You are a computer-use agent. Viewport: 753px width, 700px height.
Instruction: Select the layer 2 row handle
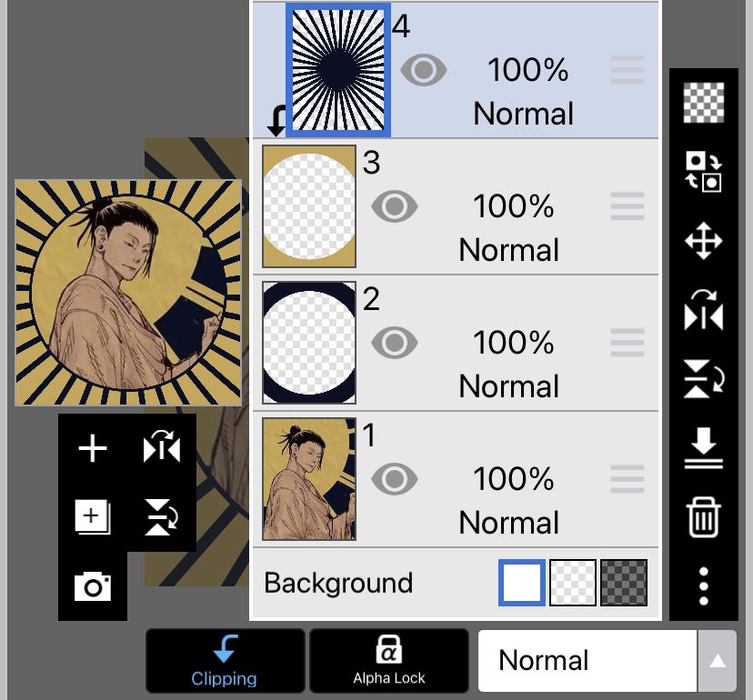coord(627,343)
